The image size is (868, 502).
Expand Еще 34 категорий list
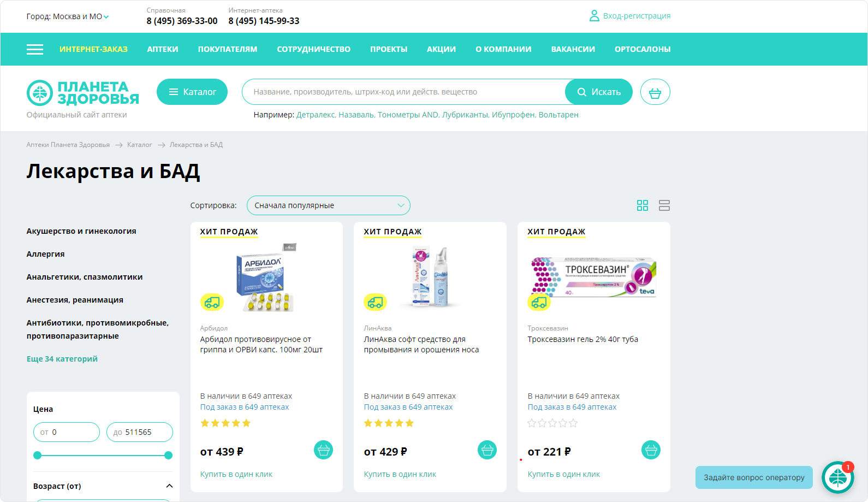click(62, 359)
